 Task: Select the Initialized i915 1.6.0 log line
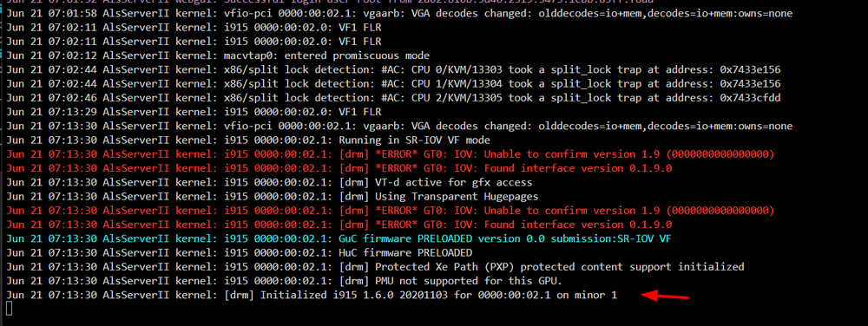312,296
